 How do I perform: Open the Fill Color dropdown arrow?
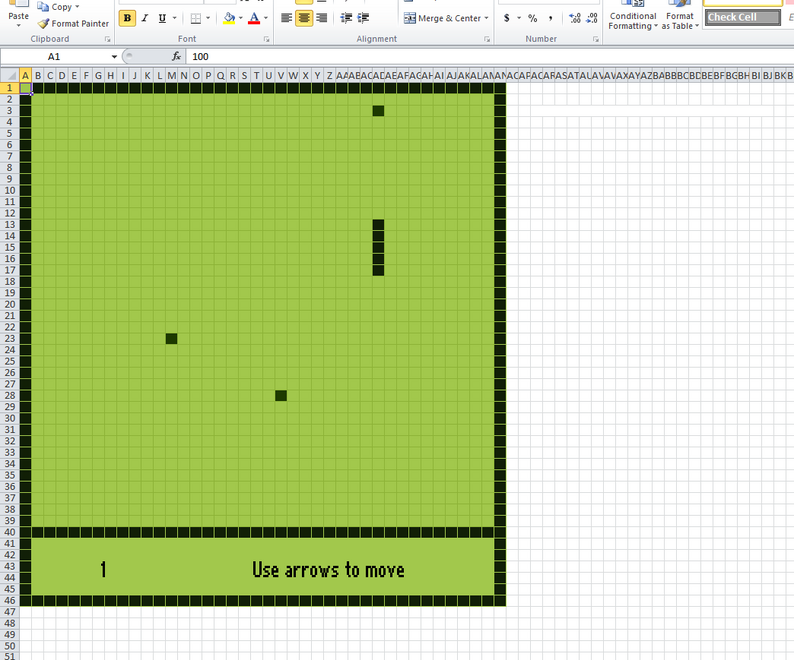click(241, 18)
